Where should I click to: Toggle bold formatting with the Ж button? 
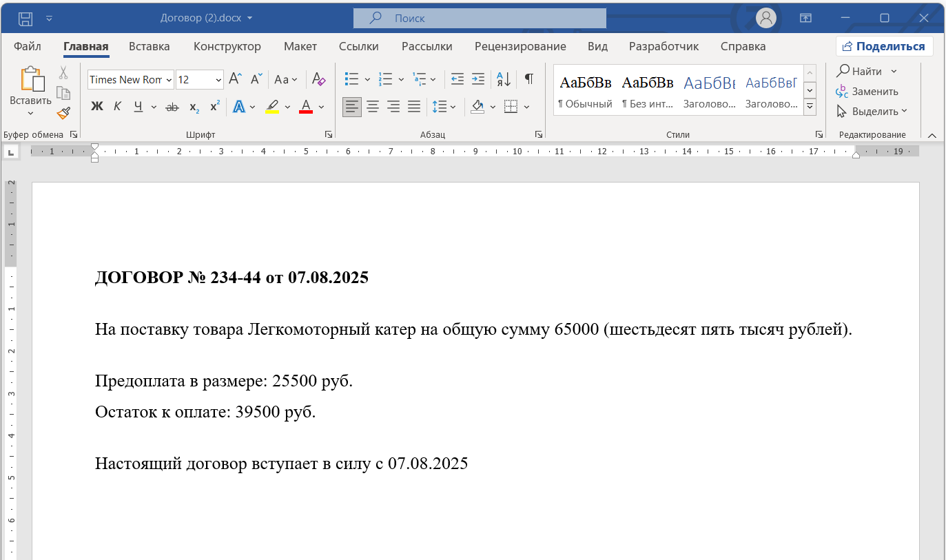coord(97,107)
